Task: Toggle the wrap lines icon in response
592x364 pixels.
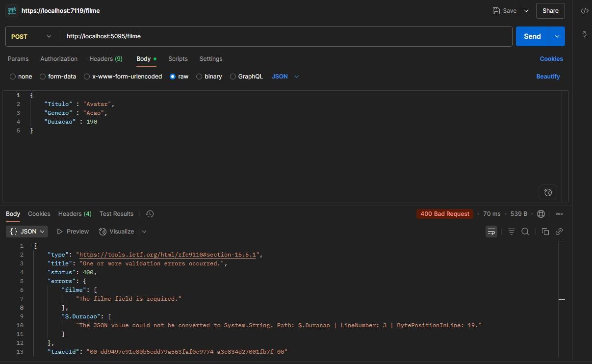Action: pyautogui.click(x=491, y=232)
